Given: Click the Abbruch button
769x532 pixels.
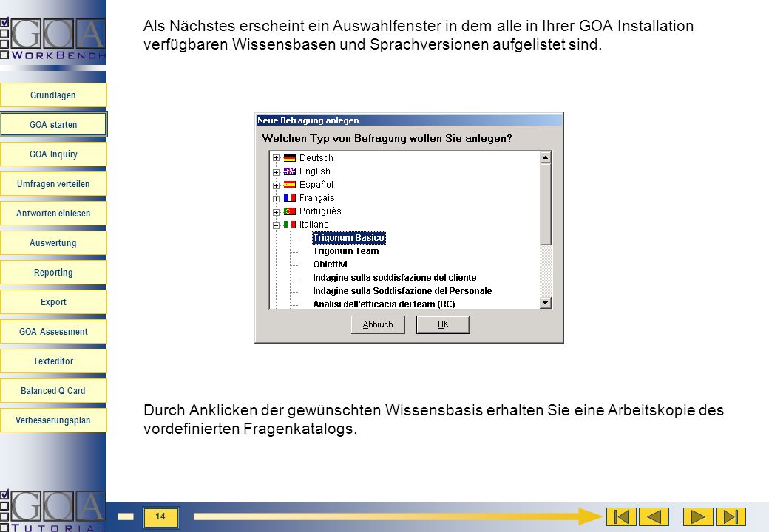Looking at the screenshot, I should (x=378, y=324).
